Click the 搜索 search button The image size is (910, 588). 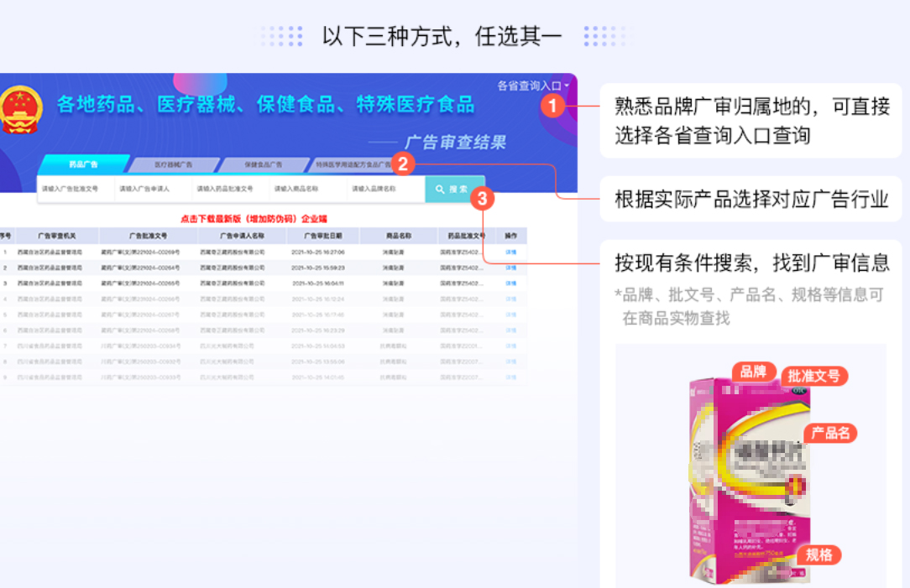(x=455, y=190)
